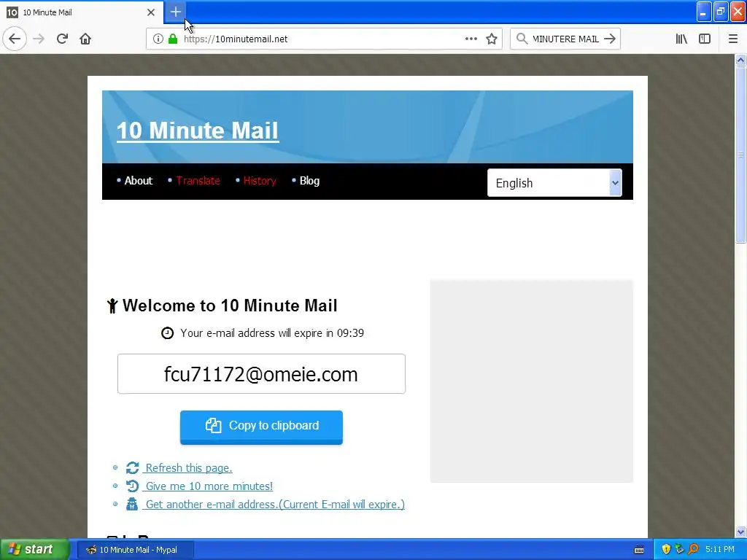
Task: Click the taskbar clock 5:11 PM
Action: pos(720,550)
